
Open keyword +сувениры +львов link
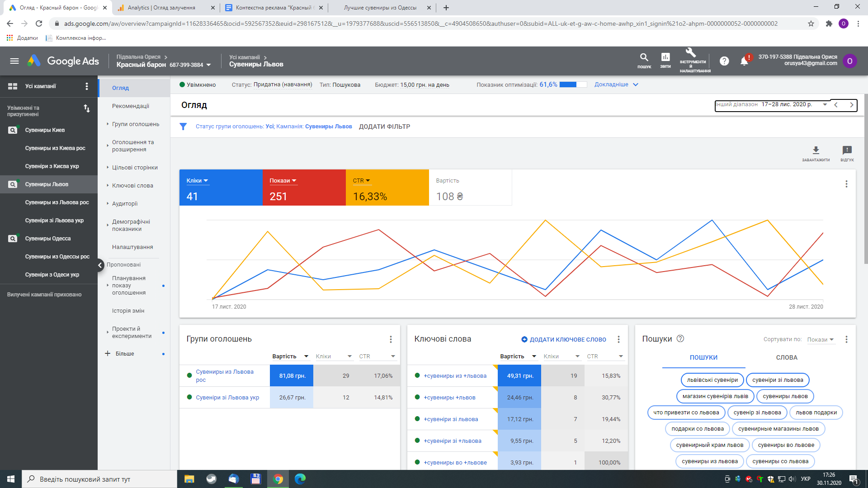pyautogui.click(x=449, y=398)
